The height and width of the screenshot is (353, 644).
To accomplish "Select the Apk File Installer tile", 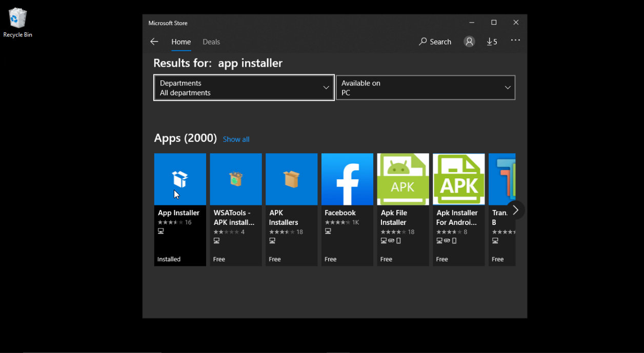I will (x=403, y=179).
